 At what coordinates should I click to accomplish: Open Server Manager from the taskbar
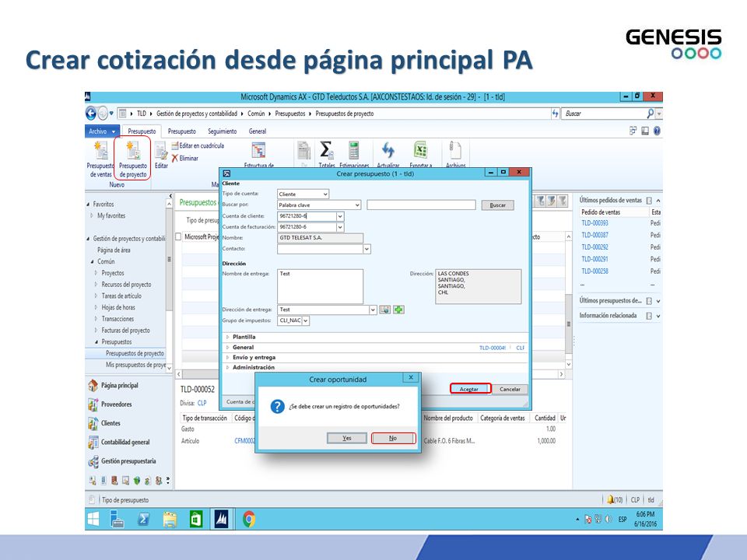pyautogui.click(x=117, y=519)
